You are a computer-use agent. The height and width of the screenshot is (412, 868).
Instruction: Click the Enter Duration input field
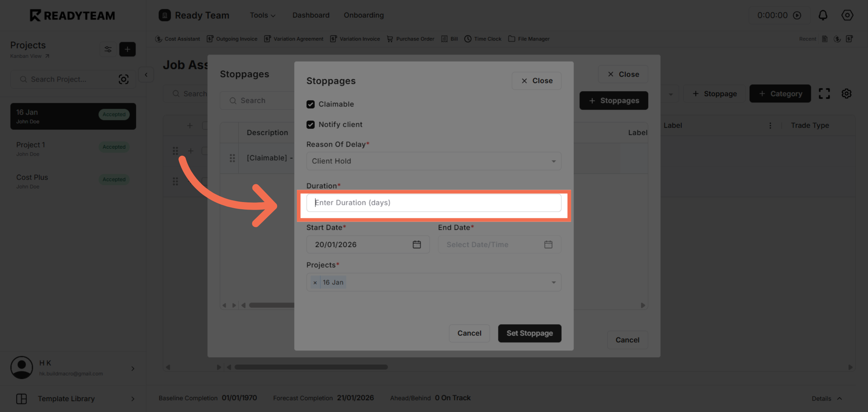click(x=433, y=203)
